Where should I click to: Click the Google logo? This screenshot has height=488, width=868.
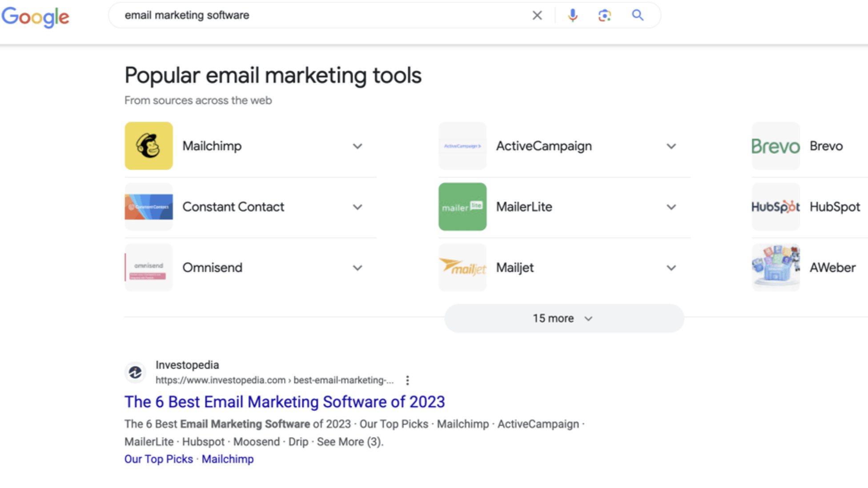click(36, 17)
